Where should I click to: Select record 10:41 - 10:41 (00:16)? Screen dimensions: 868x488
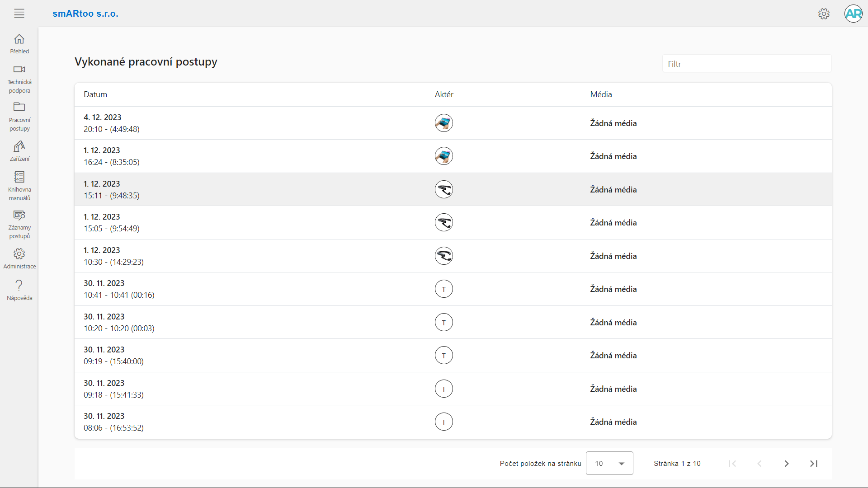pyautogui.click(x=453, y=289)
